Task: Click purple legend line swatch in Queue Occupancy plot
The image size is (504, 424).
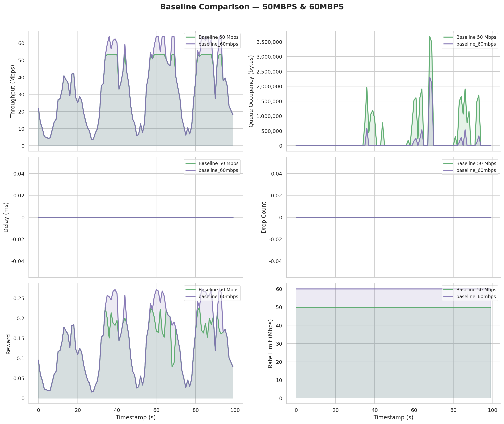Action: coord(448,44)
